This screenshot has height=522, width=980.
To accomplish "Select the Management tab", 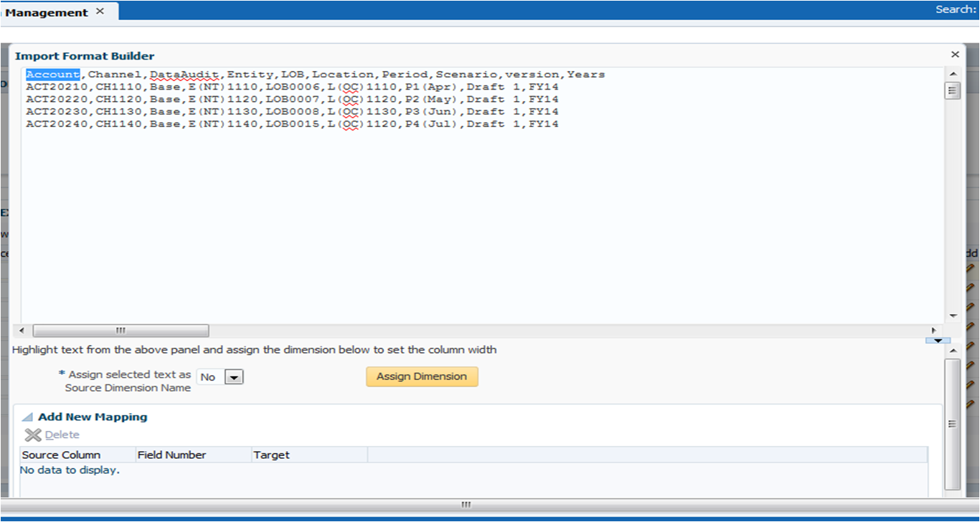I will pyautogui.click(x=45, y=11).
